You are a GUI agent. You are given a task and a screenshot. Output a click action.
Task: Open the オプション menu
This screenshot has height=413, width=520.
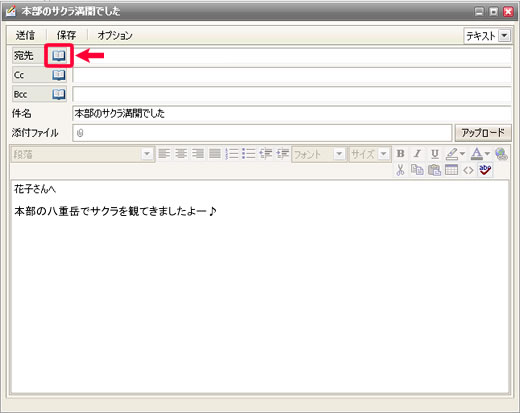tap(115, 35)
